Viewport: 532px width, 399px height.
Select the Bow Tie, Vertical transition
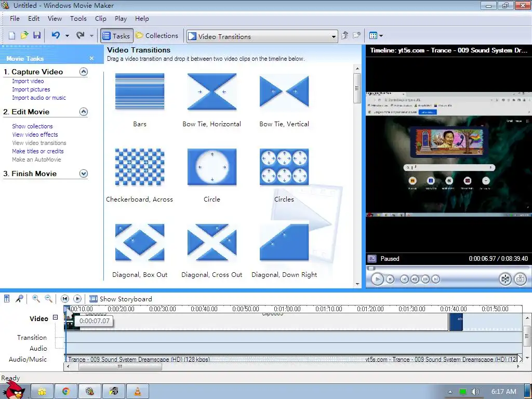(284, 91)
